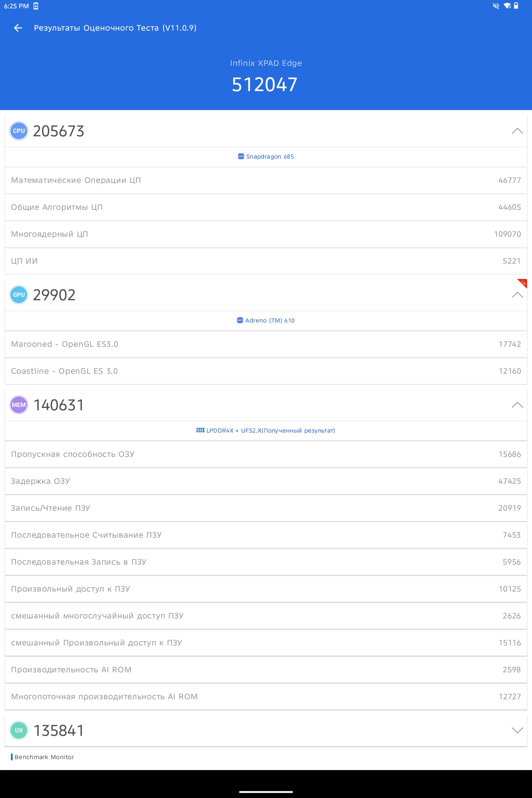Tap the green UX badge icon

[x=19, y=730]
